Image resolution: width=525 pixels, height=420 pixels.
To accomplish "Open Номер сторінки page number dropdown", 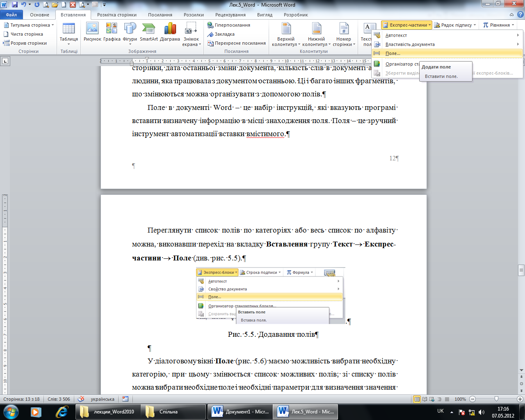I will click(x=344, y=34).
